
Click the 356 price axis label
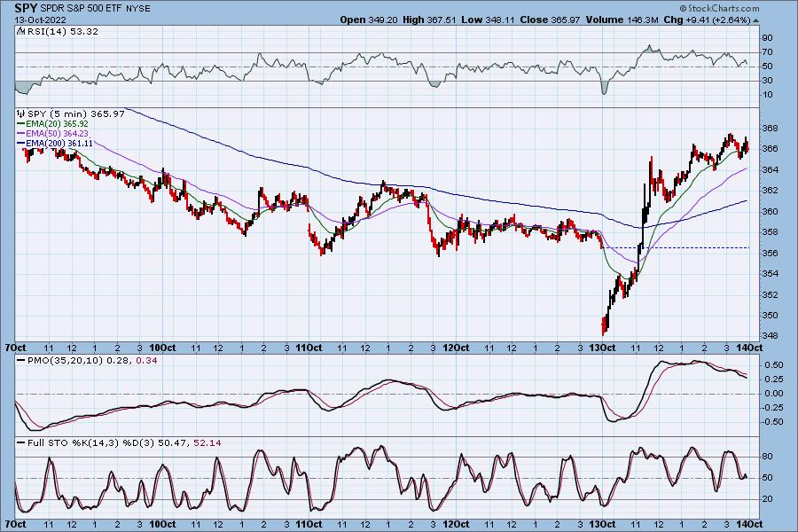pyautogui.click(x=771, y=253)
